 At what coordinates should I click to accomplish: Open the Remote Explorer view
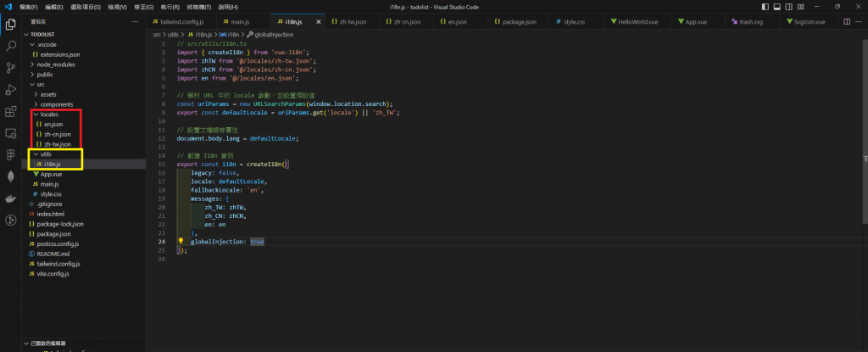10,133
